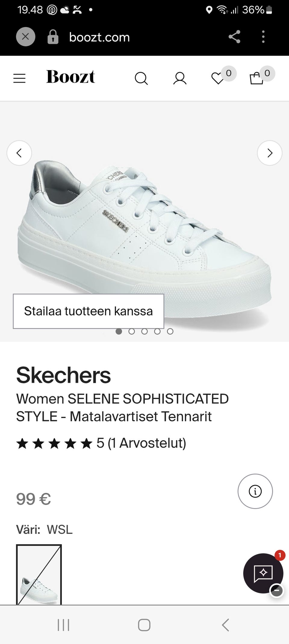The width and height of the screenshot is (289, 644).
Task: Tap the search magnifier icon
Action: pyautogui.click(x=141, y=79)
